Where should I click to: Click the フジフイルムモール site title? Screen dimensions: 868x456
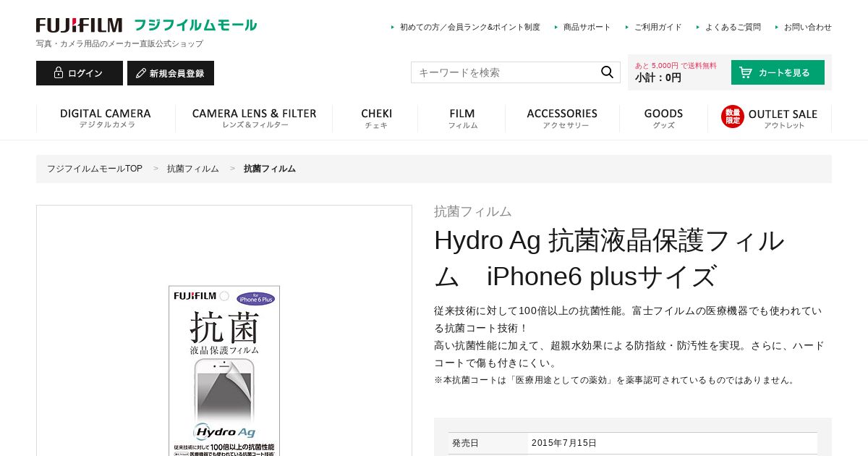tap(195, 25)
